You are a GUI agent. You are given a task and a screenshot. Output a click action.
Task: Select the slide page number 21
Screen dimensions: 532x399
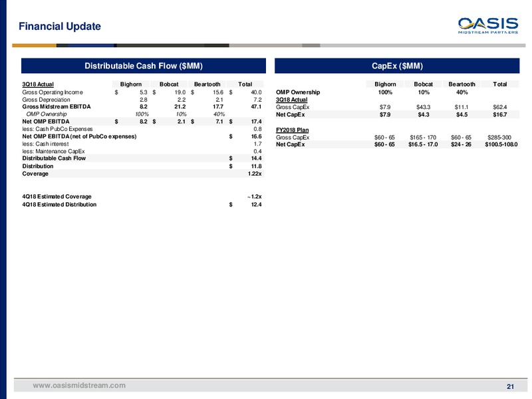(510, 386)
